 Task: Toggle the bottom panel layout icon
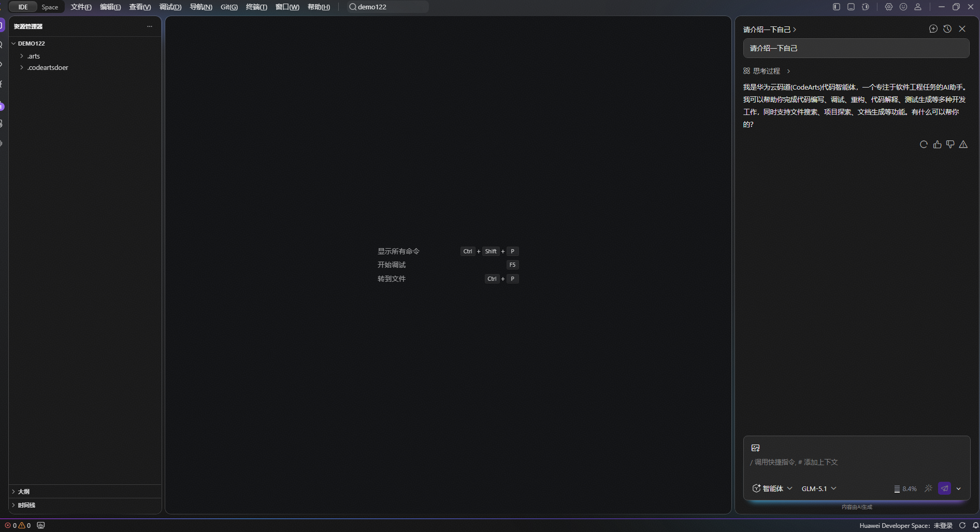851,7
